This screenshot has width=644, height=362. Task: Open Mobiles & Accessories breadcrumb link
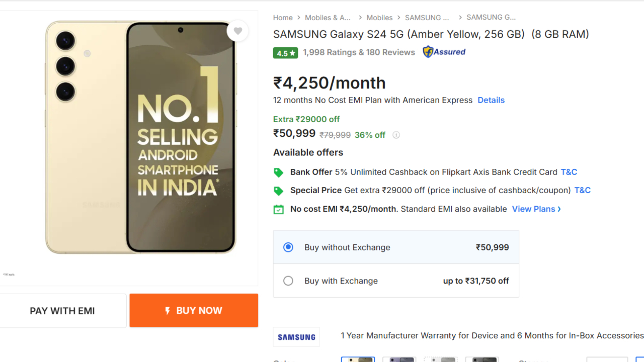[x=328, y=18]
